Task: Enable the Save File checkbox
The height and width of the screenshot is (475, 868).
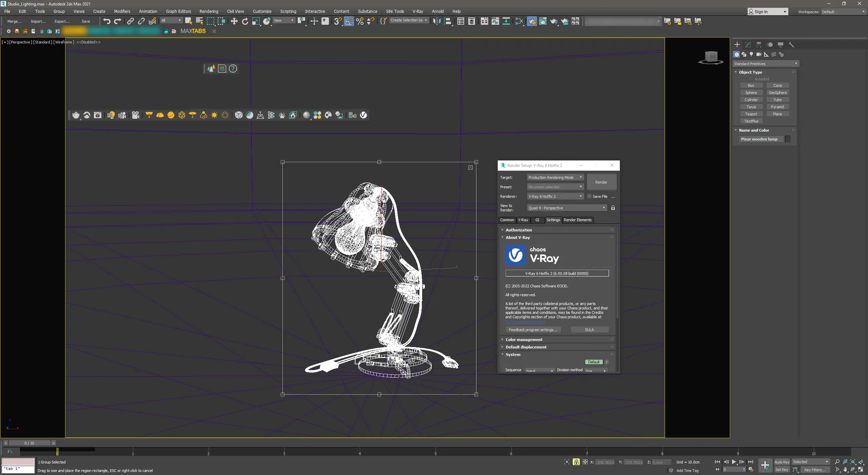Action: click(x=589, y=196)
